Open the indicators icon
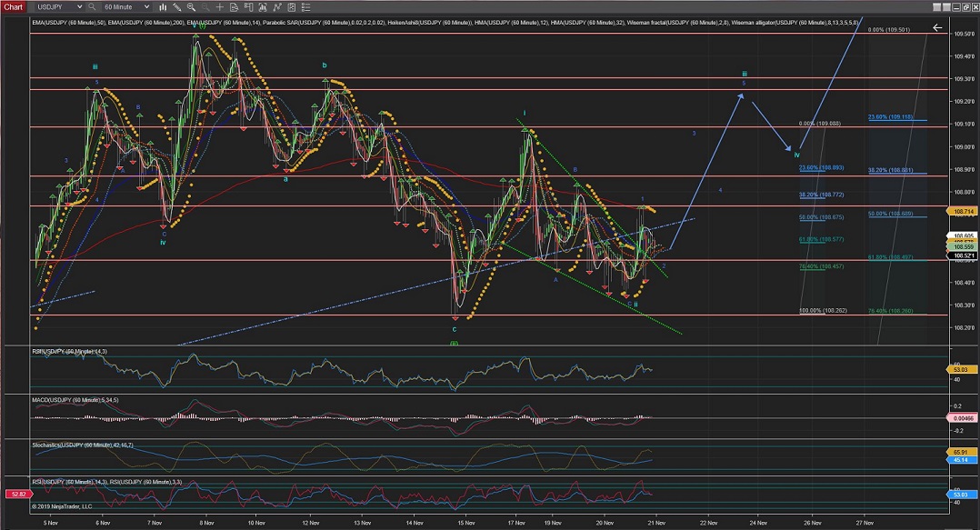The height and width of the screenshot is (530, 980). [277, 7]
